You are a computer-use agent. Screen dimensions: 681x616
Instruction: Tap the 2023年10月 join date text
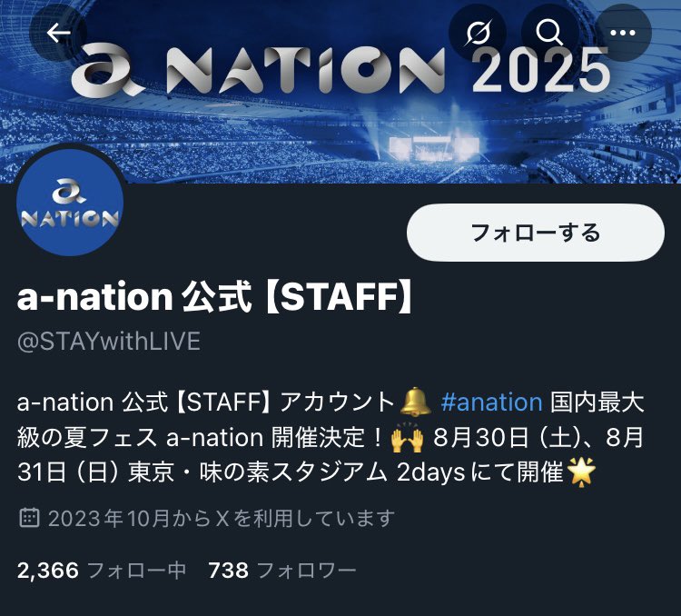(108, 518)
